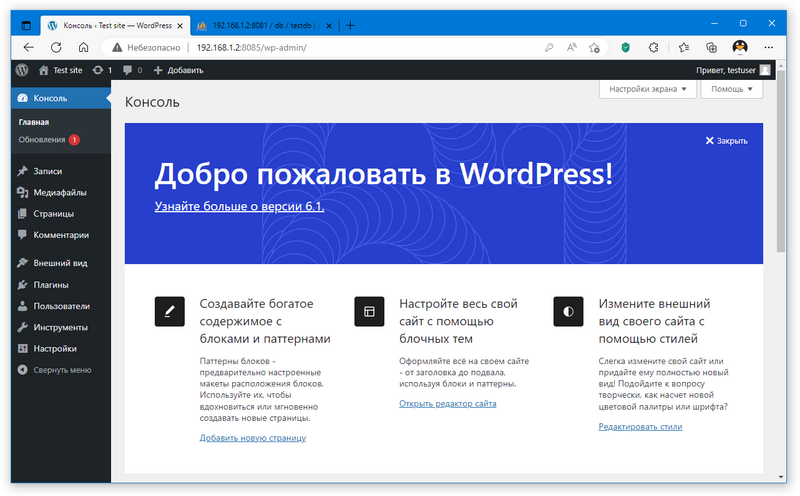Expand the Настройки экрана dropdown

click(x=648, y=89)
